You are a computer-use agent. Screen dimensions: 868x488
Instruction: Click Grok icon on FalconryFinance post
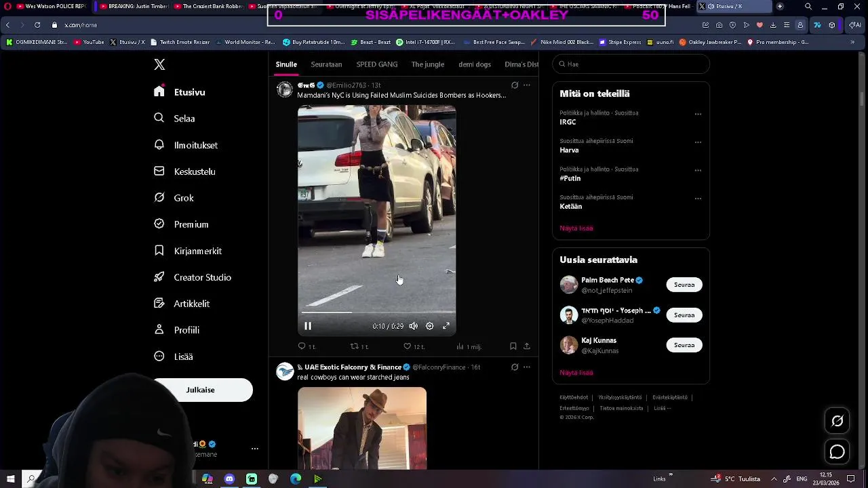click(x=515, y=367)
